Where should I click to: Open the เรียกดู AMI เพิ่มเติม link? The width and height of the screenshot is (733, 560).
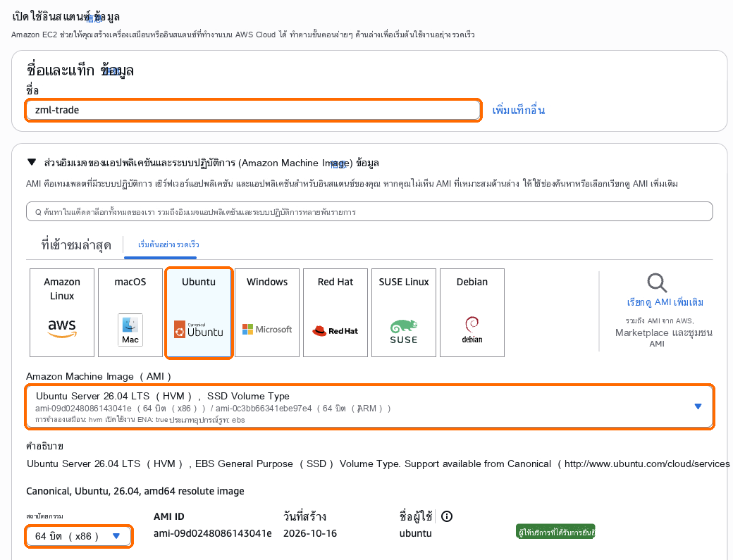pos(665,302)
